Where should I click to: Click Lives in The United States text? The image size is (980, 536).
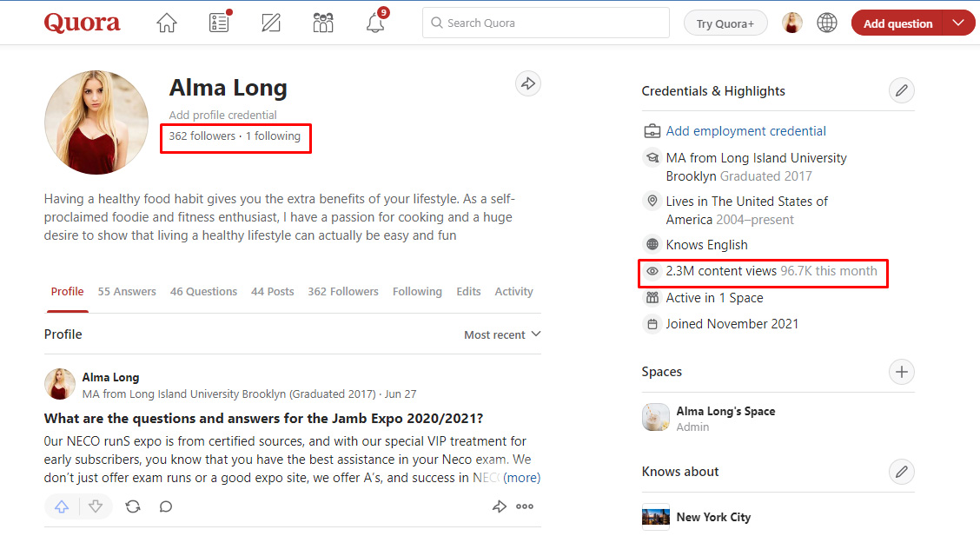(x=747, y=210)
